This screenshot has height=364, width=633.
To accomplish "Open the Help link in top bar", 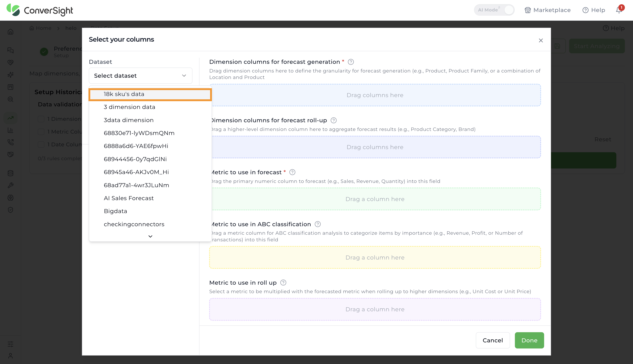I will point(594,10).
